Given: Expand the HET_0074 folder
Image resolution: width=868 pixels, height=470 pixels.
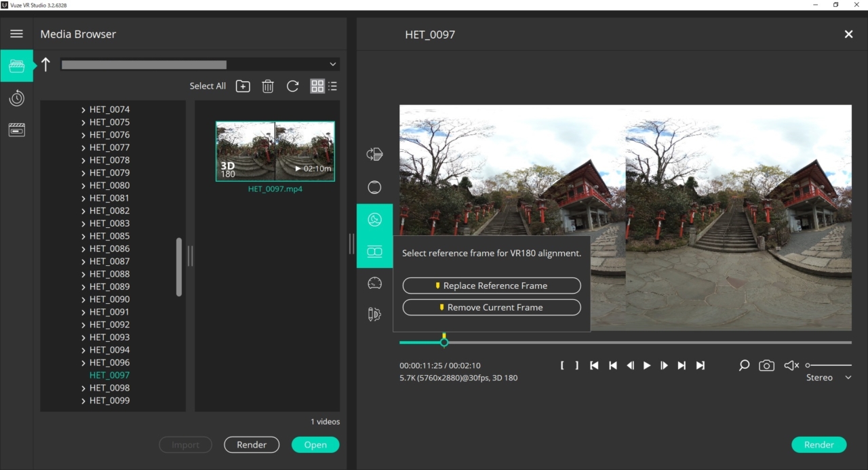Looking at the screenshot, I should pyautogui.click(x=83, y=110).
